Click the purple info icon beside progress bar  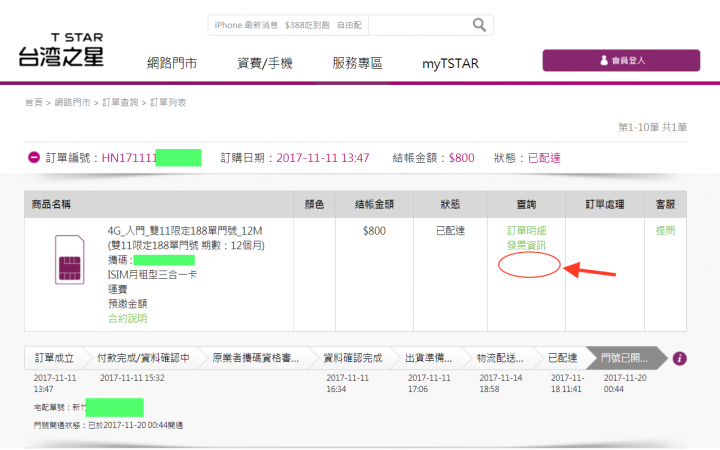(680, 358)
